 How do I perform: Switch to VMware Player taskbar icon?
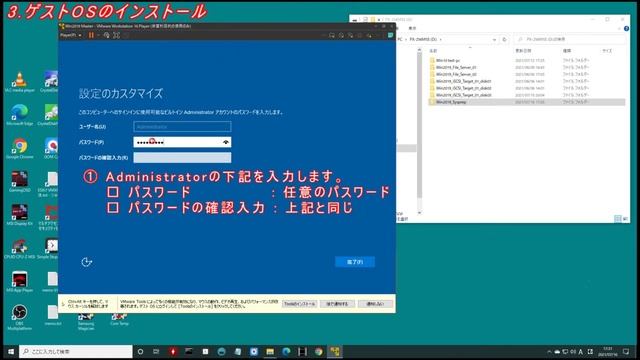[x=335, y=351]
